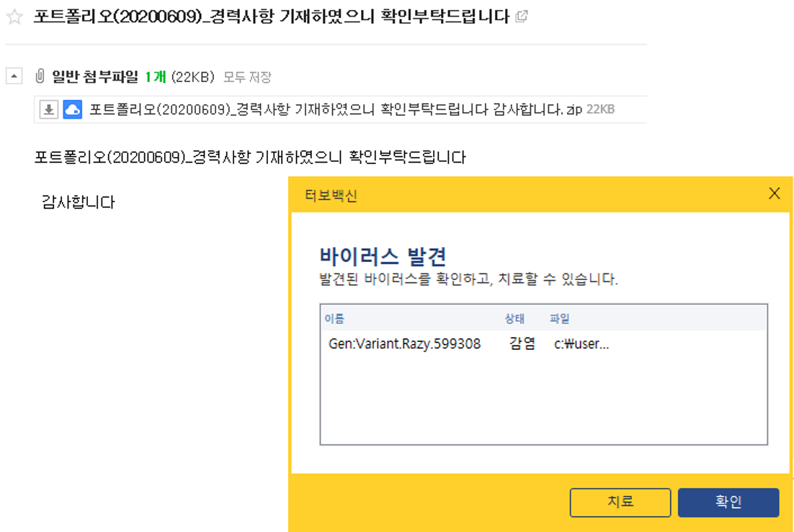Click 모두 저장 to save all attachments
Viewport: 794px width, 532px height.
[247, 77]
